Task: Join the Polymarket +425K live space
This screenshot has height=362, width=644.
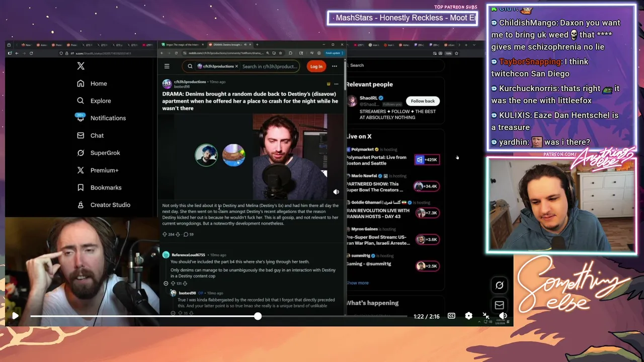Action: tap(427, 160)
